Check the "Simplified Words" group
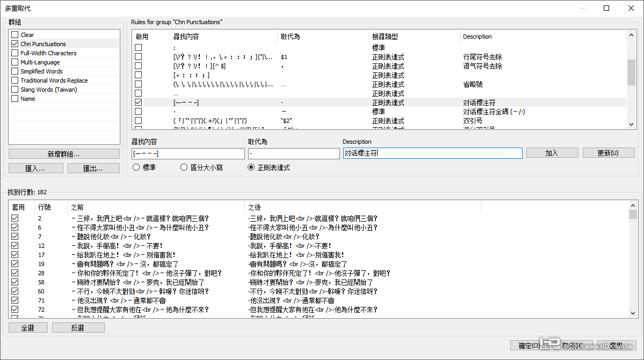The height and width of the screenshot is (360, 644). [x=15, y=71]
